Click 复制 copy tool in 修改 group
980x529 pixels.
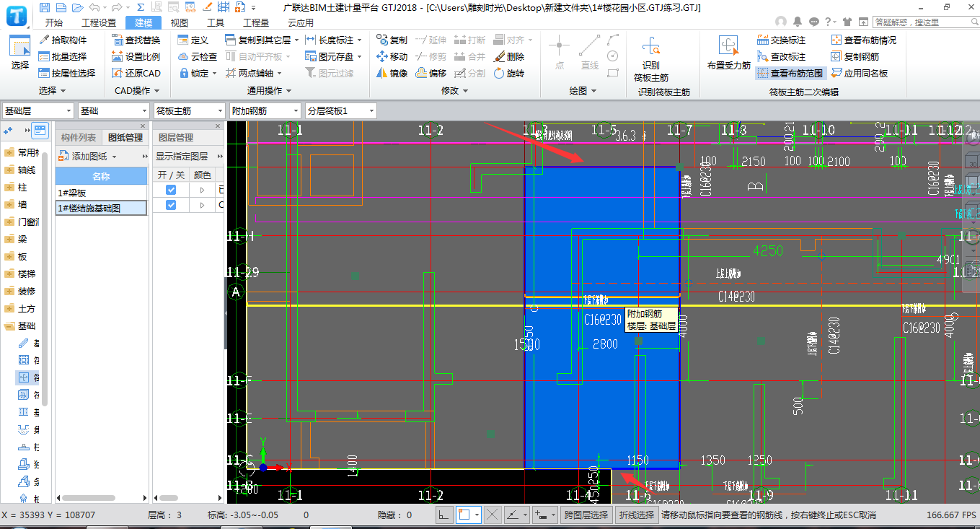click(392, 40)
